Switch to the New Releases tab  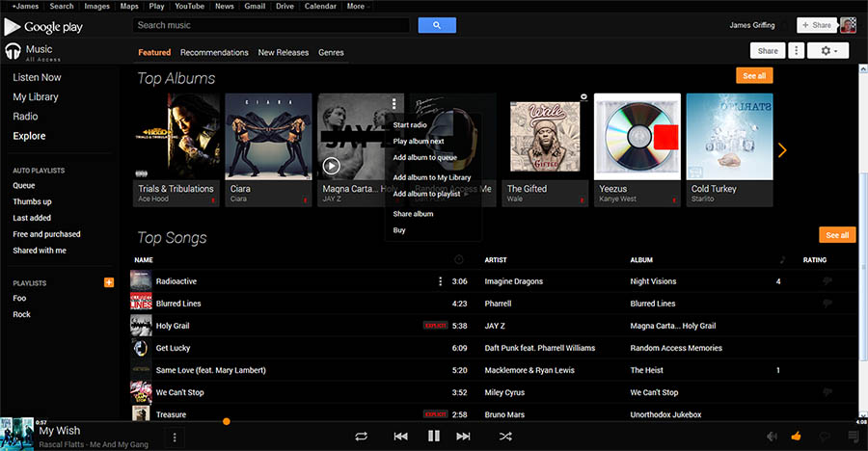(284, 53)
